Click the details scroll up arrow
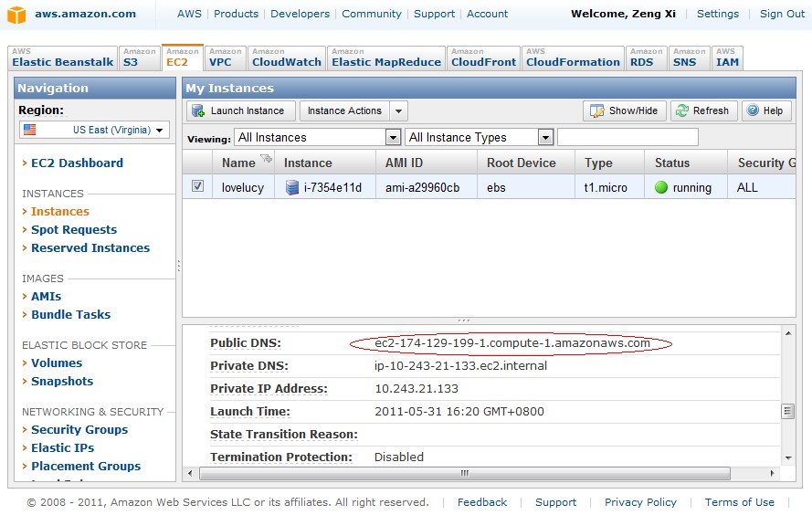This screenshot has width=812, height=515. pos(787,334)
